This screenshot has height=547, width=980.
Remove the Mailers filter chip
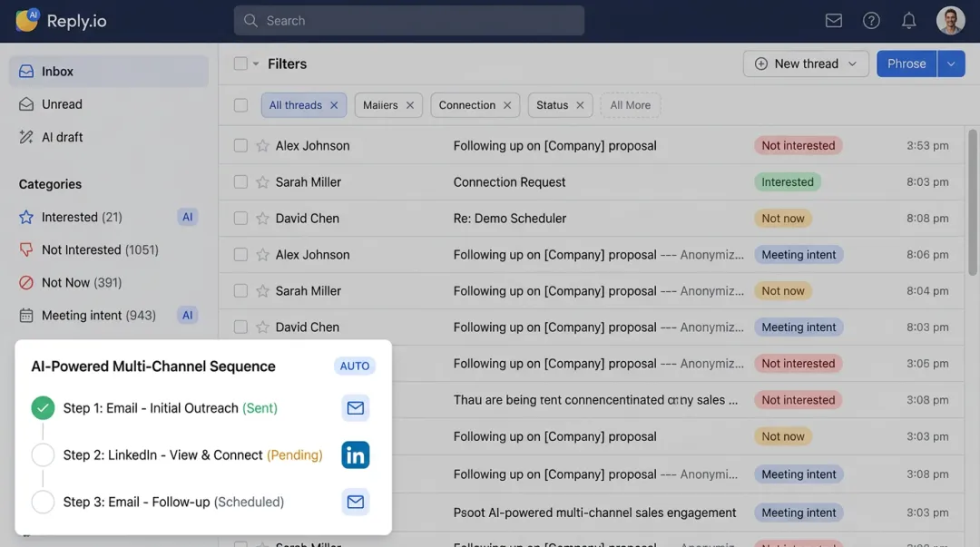[x=409, y=105]
